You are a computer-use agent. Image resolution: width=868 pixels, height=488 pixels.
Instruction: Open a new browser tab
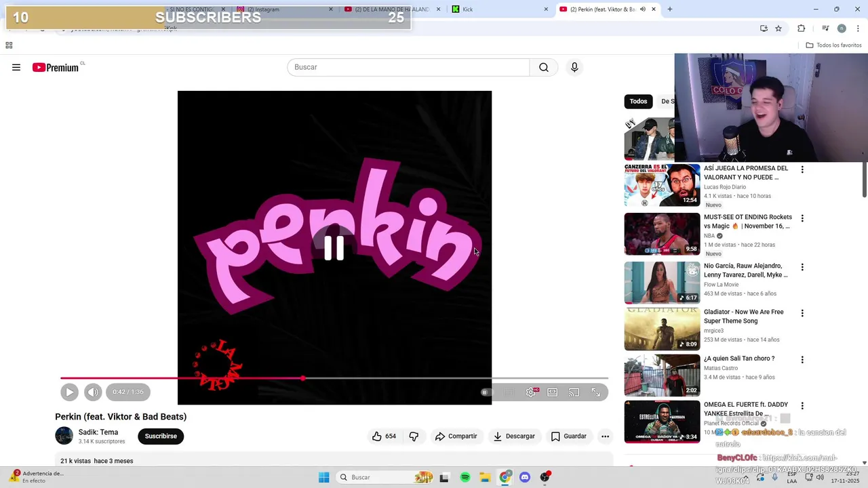[x=670, y=9]
